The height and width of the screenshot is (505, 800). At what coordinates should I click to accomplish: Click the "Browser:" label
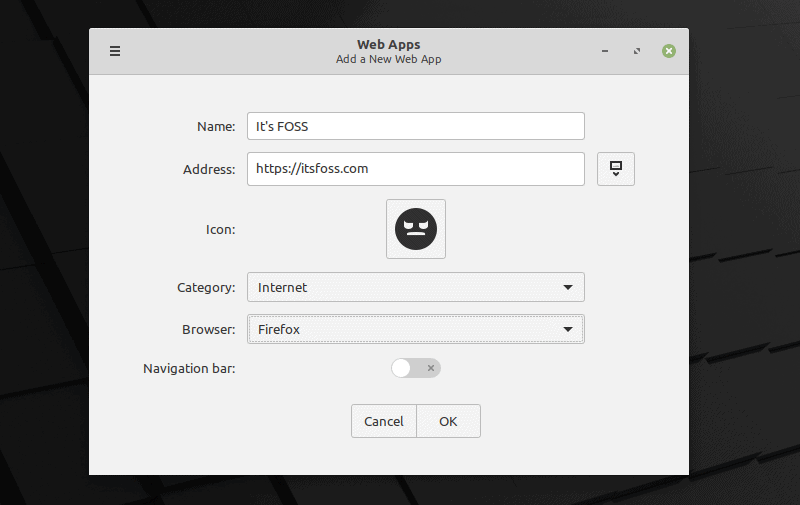(x=209, y=330)
